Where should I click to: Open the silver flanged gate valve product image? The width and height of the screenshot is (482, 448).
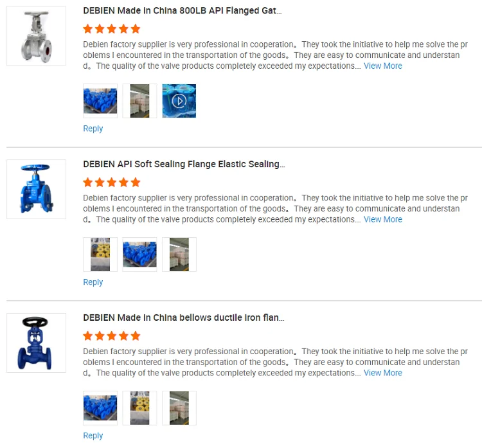click(36, 35)
